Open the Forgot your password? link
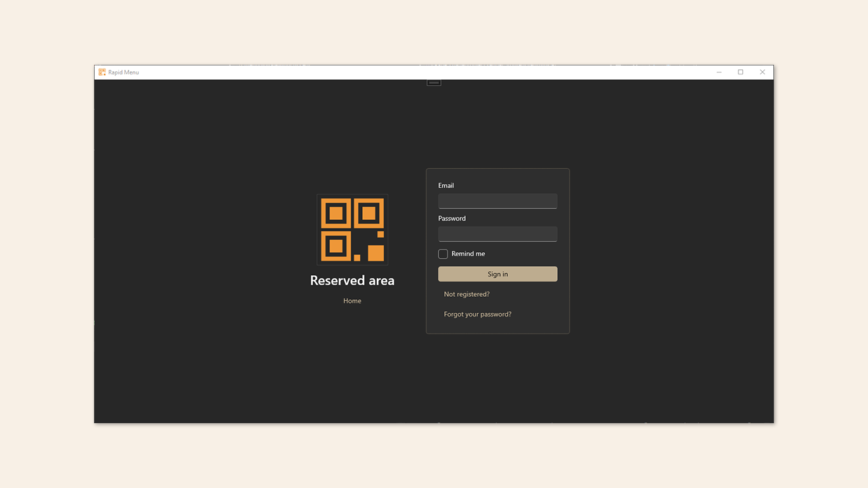The height and width of the screenshot is (488, 868). point(477,315)
